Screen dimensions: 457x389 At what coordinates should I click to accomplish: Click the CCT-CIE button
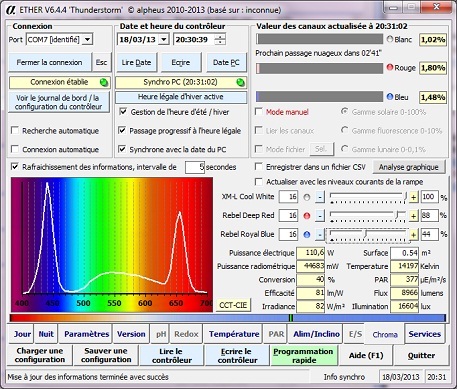coord(233,305)
